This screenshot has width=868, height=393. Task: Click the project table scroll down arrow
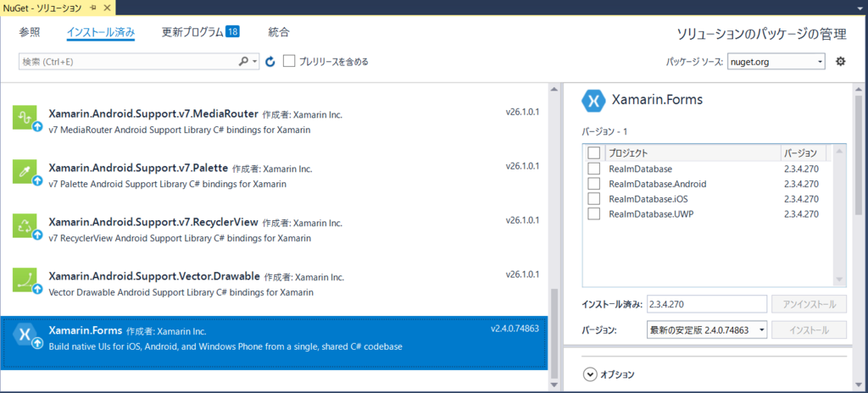click(839, 280)
